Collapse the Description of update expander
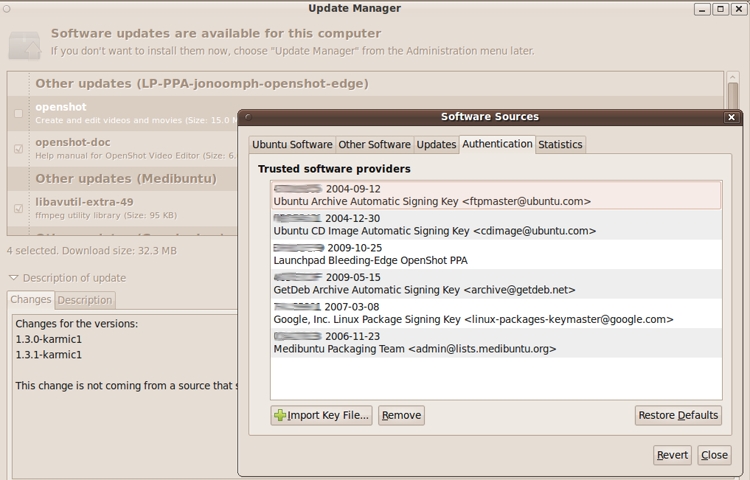The height and width of the screenshot is (480, 750). tap(13, 278)
